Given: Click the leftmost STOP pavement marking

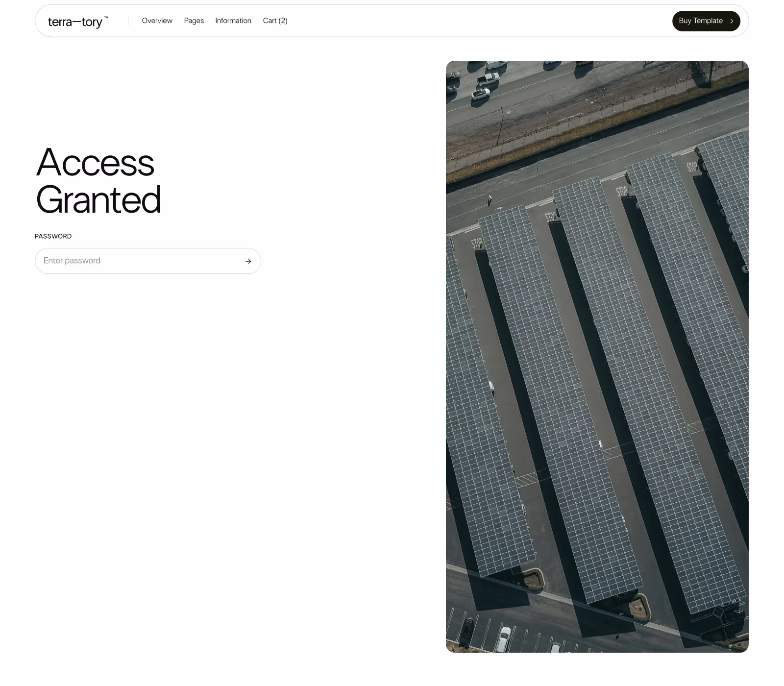Looking at the screenshot, I should click(x=477, y=243).
